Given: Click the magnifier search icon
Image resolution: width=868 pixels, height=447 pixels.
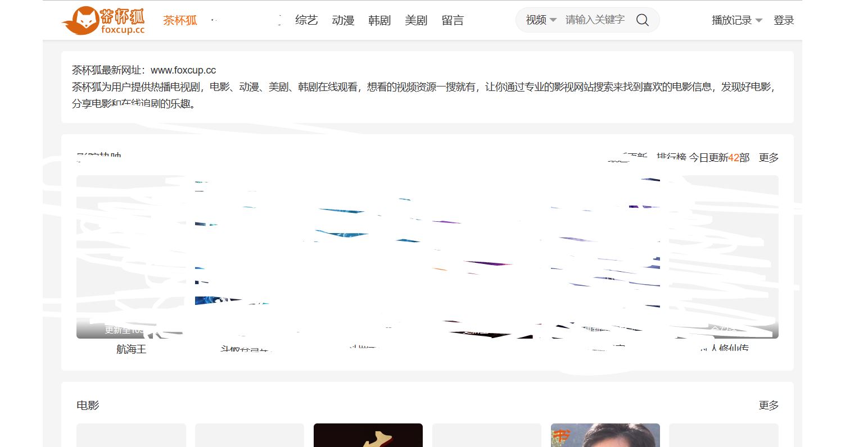Looking at the screenshot, I should coord(642,20).
